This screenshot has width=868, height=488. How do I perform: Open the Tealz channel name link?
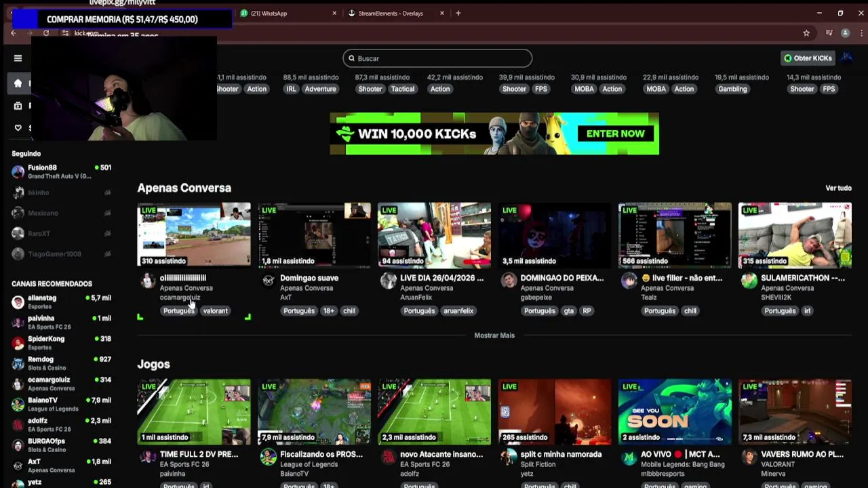coord(649,298)
